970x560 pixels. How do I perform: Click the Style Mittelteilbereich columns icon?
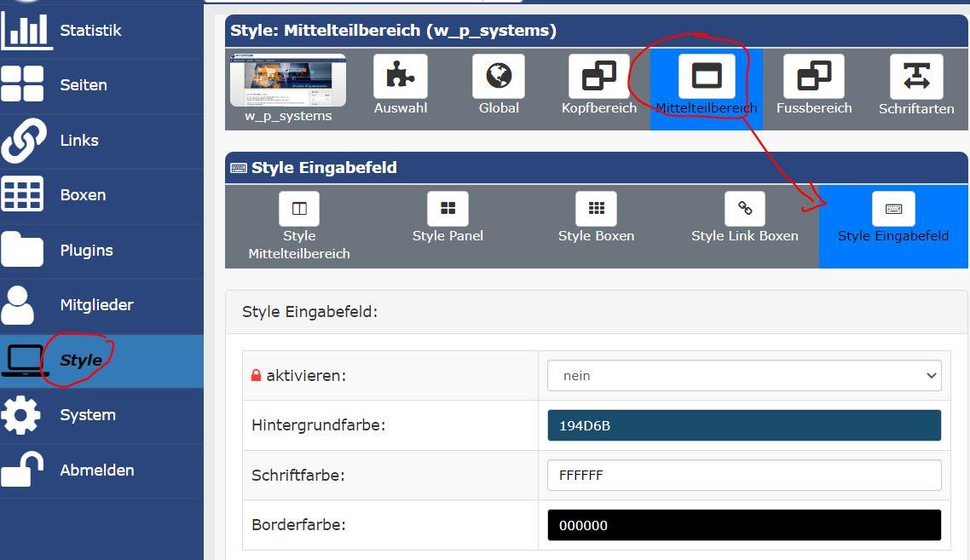pos(299,209)
